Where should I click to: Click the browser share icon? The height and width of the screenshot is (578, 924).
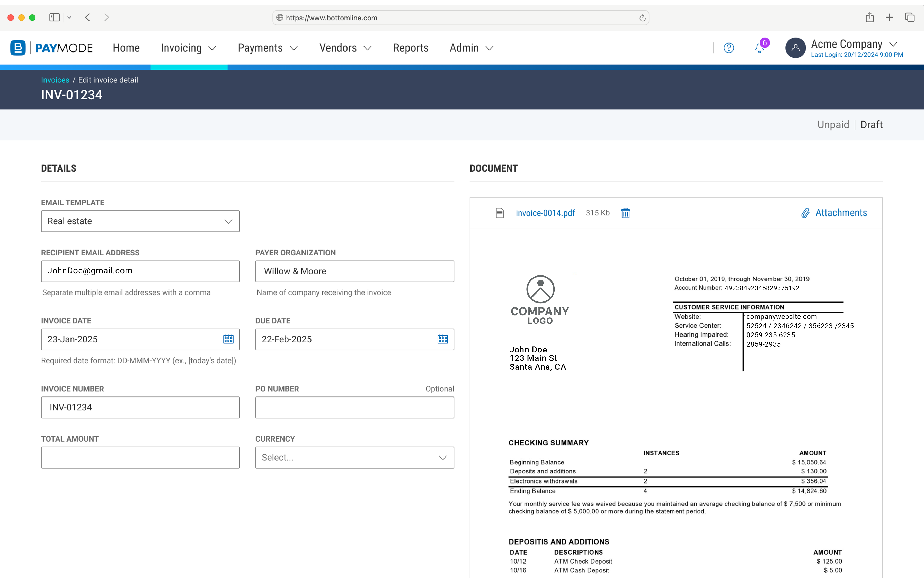pos(869,17)
